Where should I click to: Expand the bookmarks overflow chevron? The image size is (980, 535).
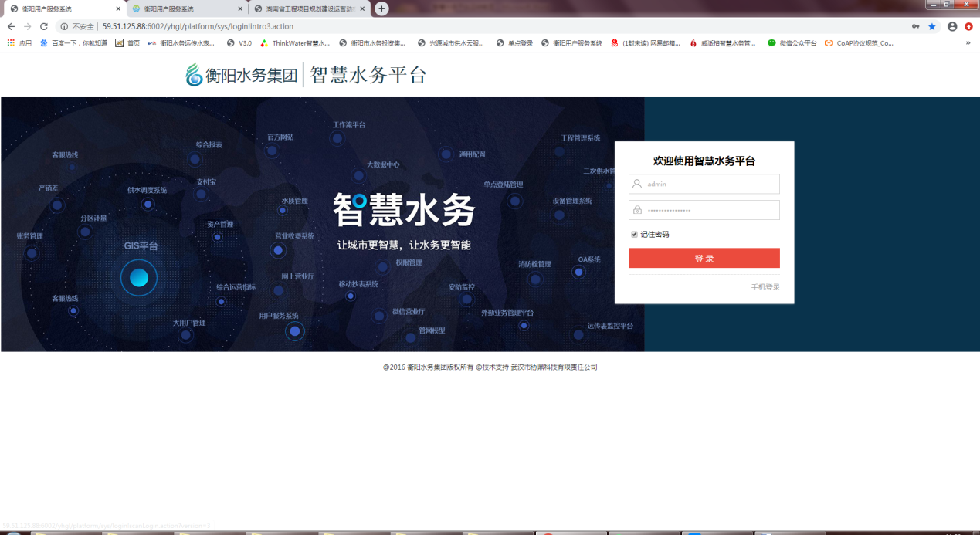968,43
